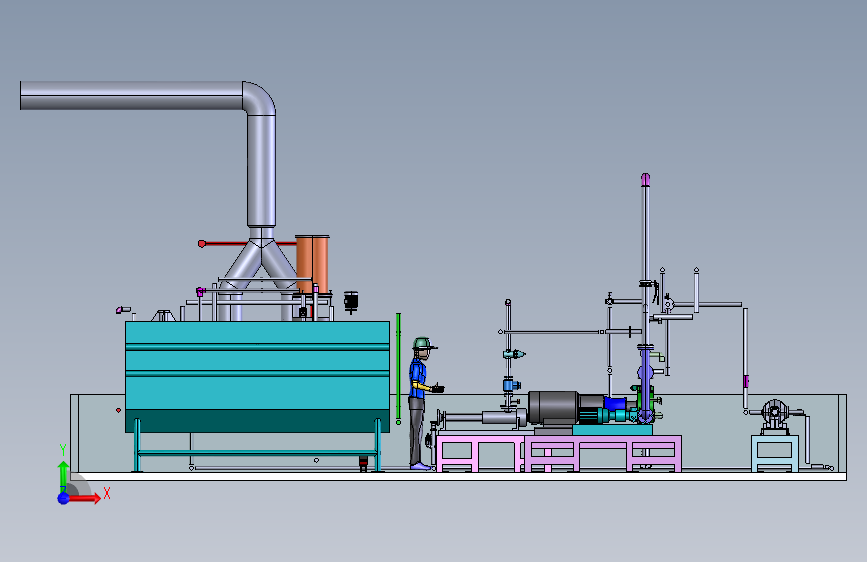Image resolution: width=867 pixels, height=562 pixels.
Task: Select the purple vertical pump body
Action: tap(645, 382)
